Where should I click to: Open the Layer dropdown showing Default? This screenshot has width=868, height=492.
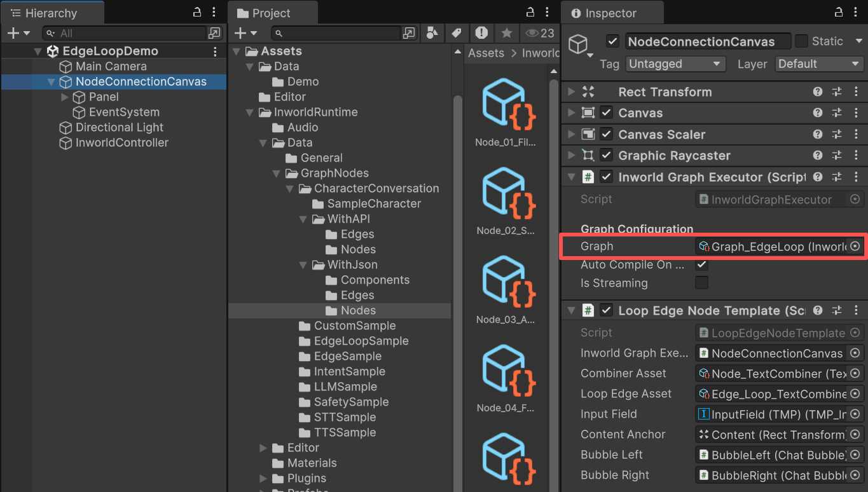point(819,64)
